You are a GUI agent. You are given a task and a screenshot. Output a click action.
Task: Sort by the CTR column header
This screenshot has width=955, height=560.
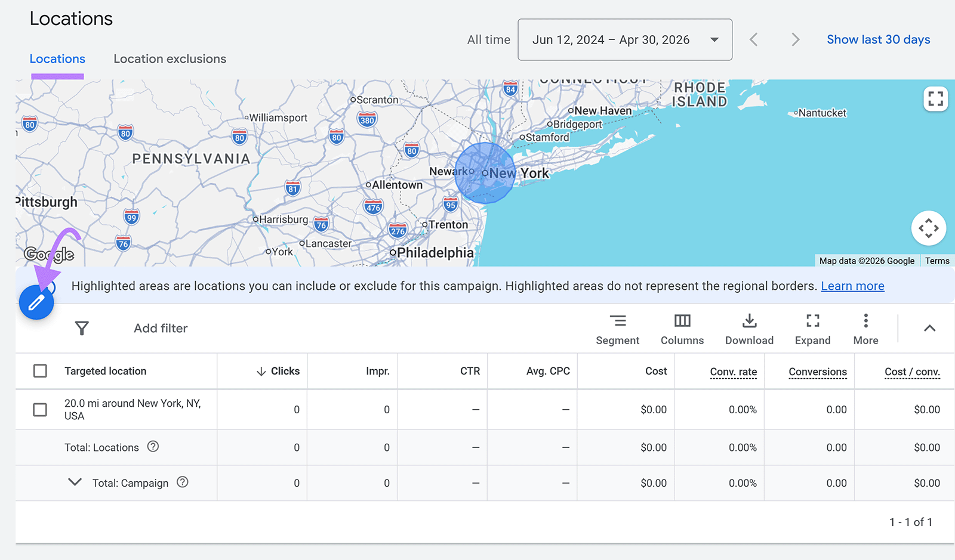(x=470, y=371)
